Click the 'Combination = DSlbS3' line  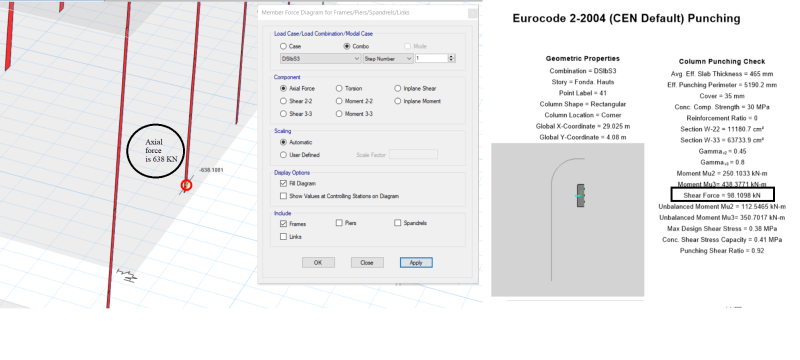pos(583,71)
